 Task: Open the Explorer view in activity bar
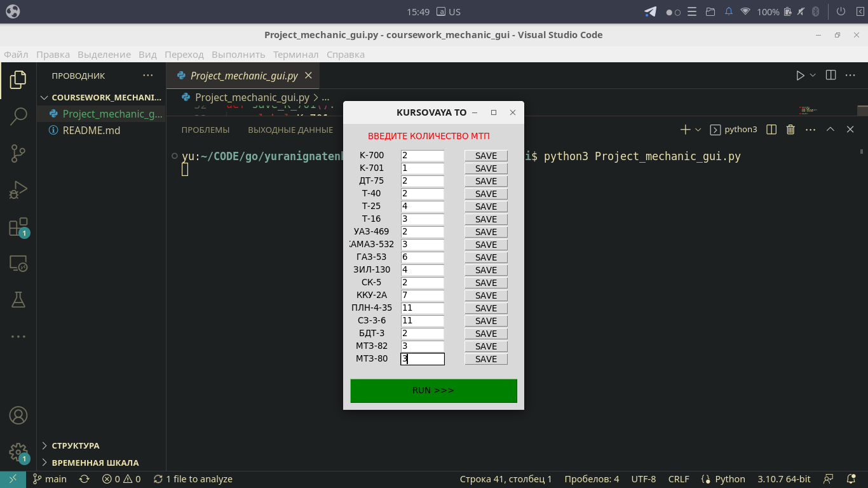18,80
